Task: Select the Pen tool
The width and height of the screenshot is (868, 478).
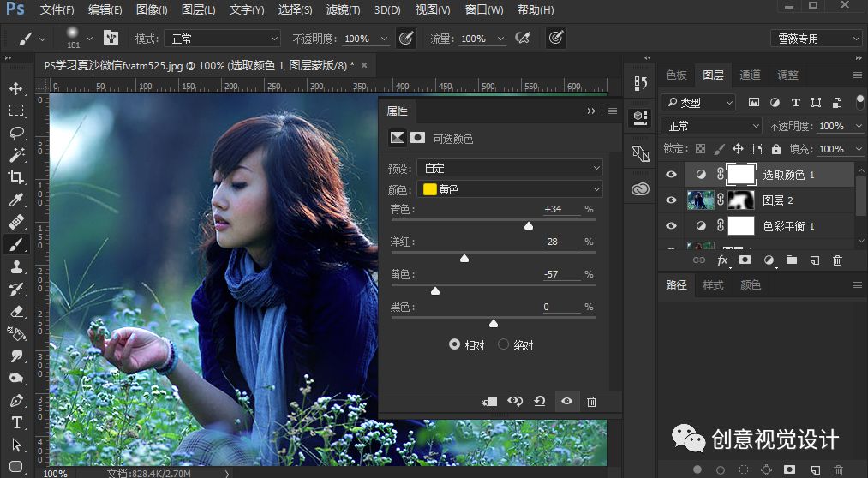Action: pyautogui.click(x=16, y=401)
